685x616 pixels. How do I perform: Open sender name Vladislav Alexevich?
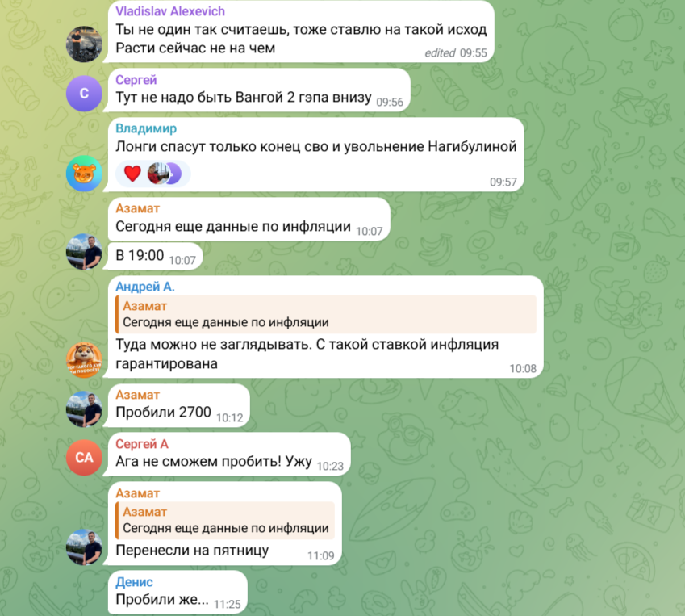click(170, 11)
